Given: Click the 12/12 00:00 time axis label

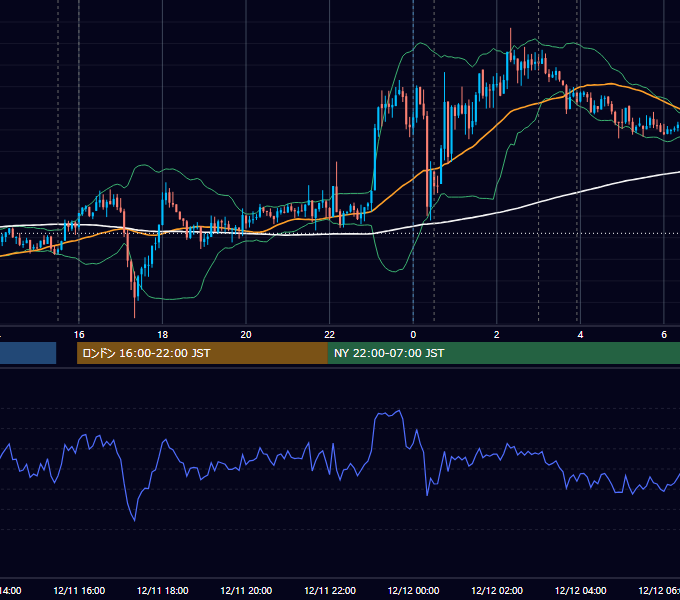Looking at the screenshot, I should click(413, 590).
